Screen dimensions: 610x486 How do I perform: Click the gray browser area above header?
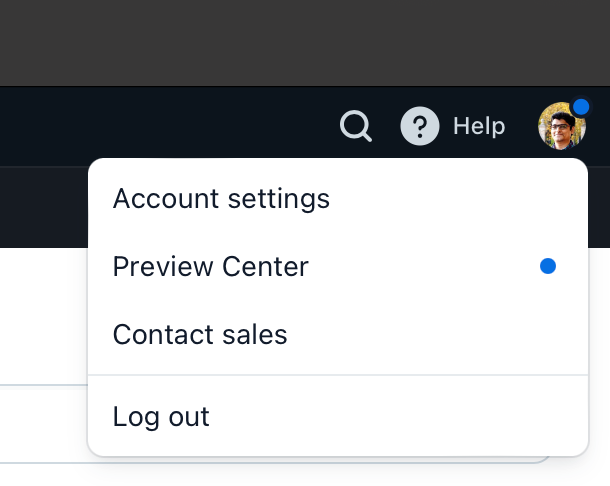click(300, 40)
